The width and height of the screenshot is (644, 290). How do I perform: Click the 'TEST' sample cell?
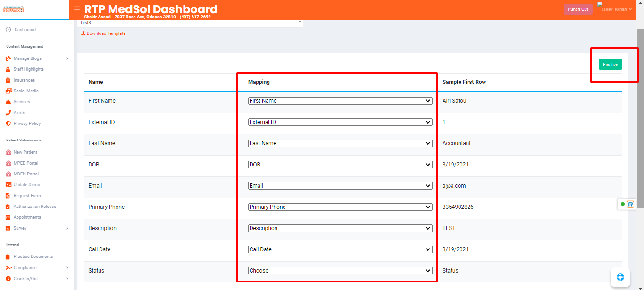pos(449,228)
